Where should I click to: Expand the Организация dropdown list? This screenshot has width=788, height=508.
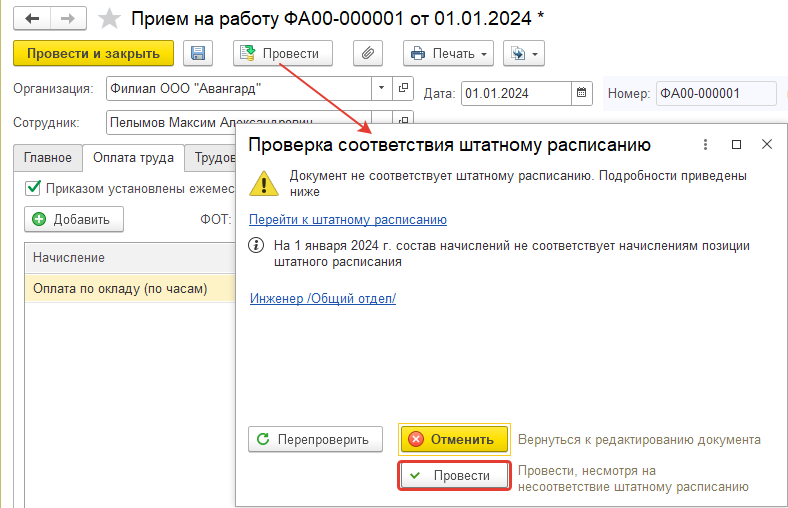pyautogui.click(x=381, y=88)
